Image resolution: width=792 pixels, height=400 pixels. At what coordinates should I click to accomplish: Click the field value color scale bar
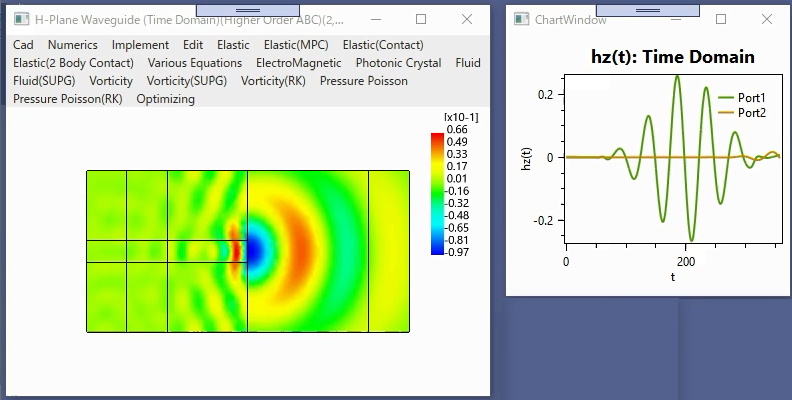tap(437, 193)
